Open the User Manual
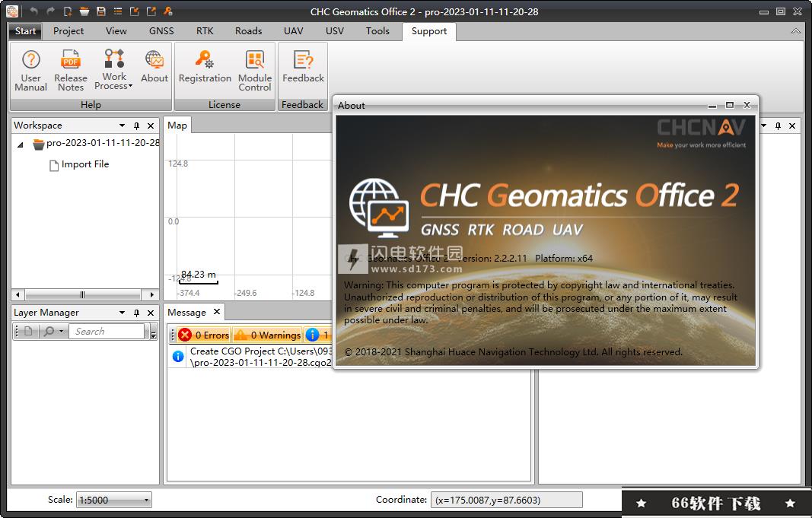This screenshot has height=518, width=812. click(31, 71)
